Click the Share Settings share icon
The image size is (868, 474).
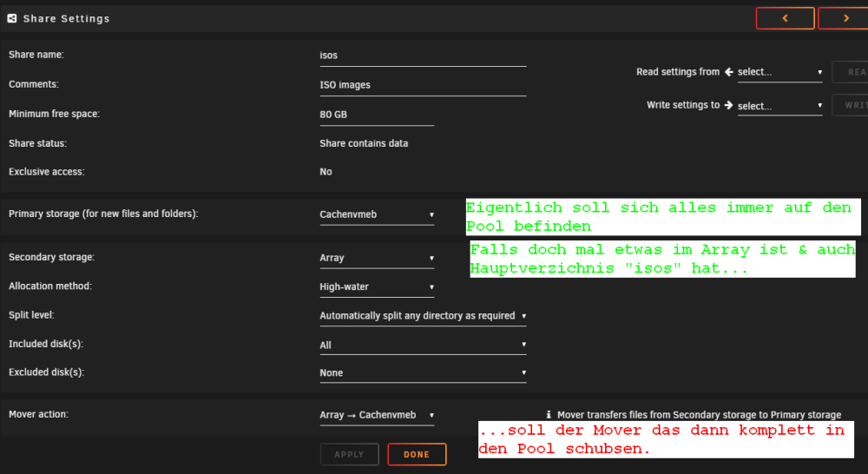coord(11,18)
